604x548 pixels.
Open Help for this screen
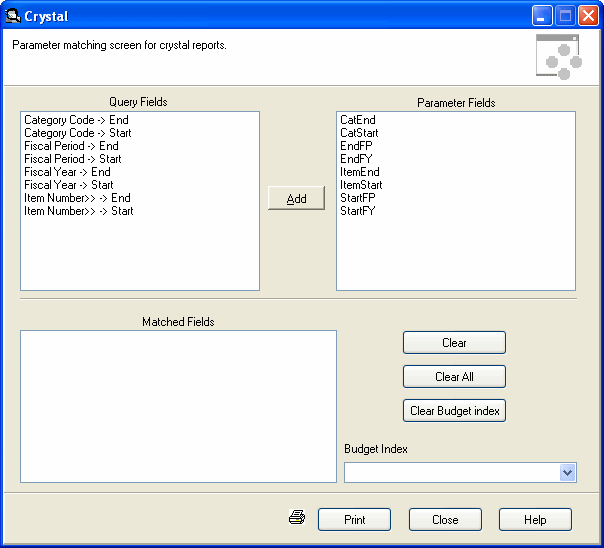tap(535, 519)
